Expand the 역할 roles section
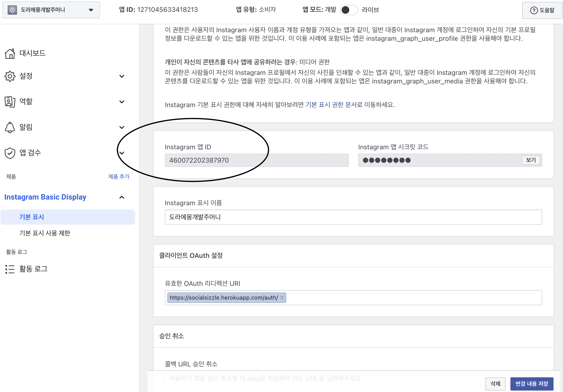The height and width of the screenshot is (392, 563). 122,102
